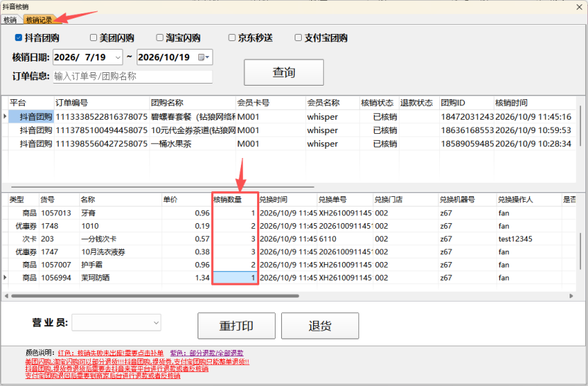Viewport: 588px width, 386px height.
Task: Click the 重打印 button
Action: click(236, 326)
